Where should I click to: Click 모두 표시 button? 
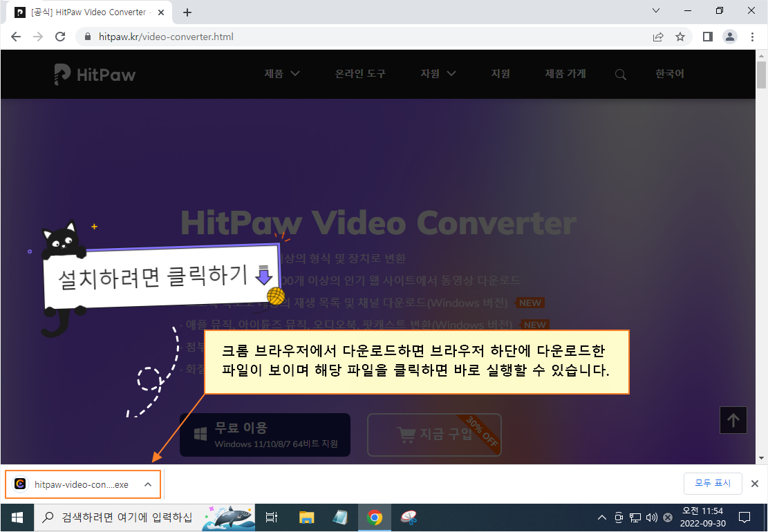click(x=713, y=484)
